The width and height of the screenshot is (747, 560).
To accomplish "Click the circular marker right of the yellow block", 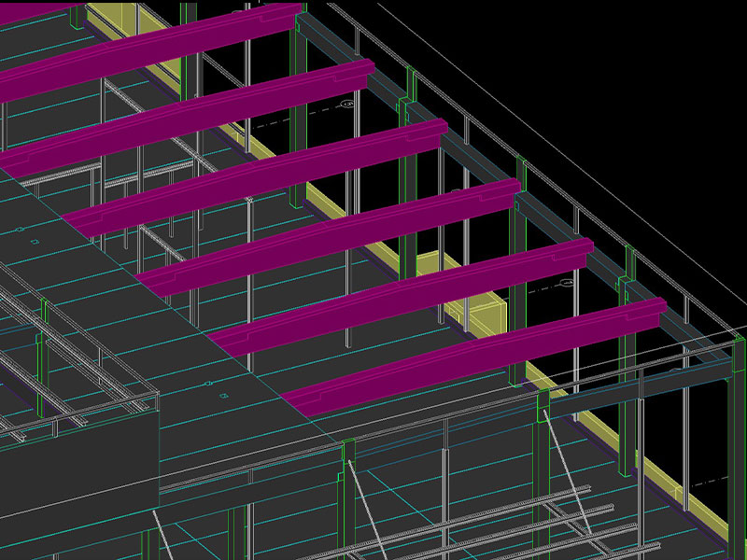I will 565,282.
